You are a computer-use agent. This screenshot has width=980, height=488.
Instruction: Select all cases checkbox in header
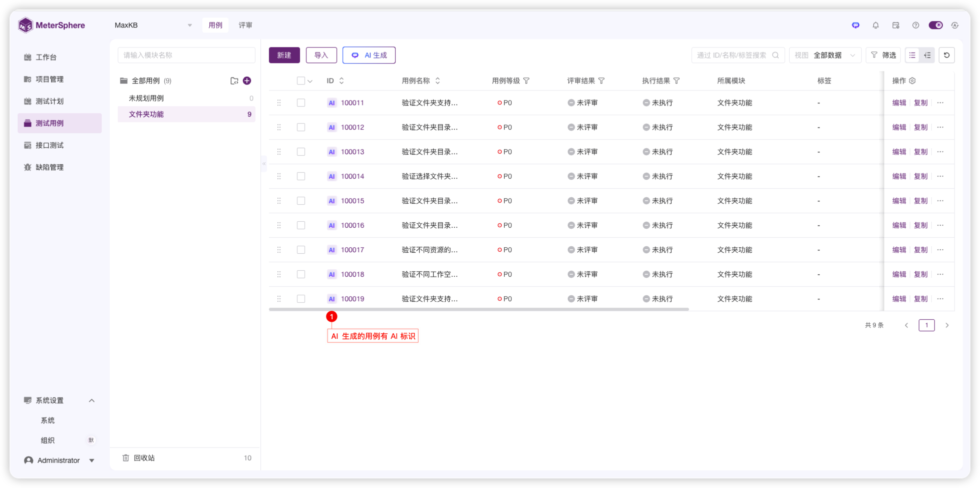[301, 81]
